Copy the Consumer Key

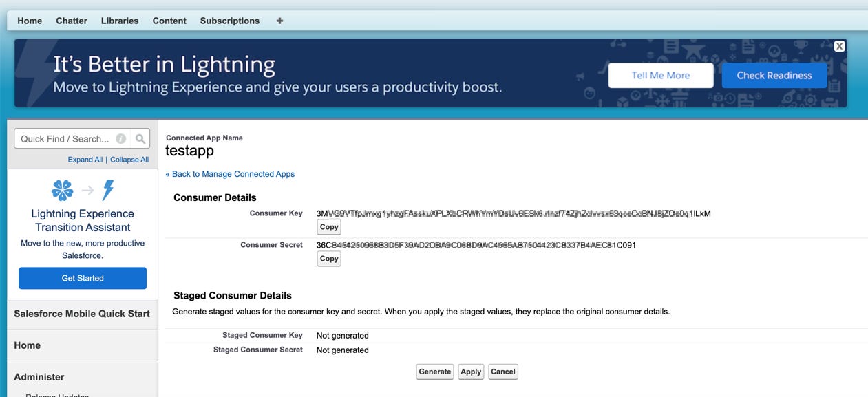(x=329, y=227)
